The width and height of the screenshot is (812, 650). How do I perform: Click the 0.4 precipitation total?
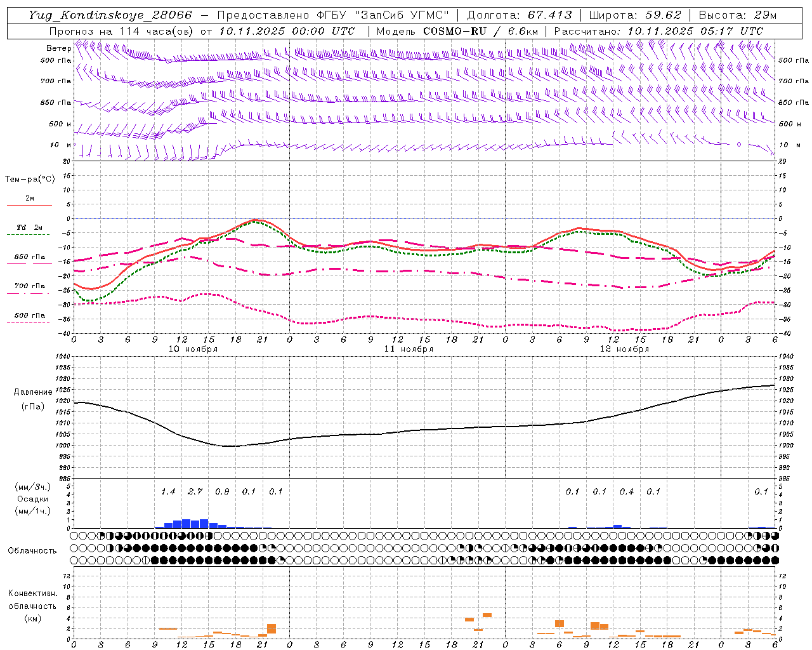coord(627,492)
